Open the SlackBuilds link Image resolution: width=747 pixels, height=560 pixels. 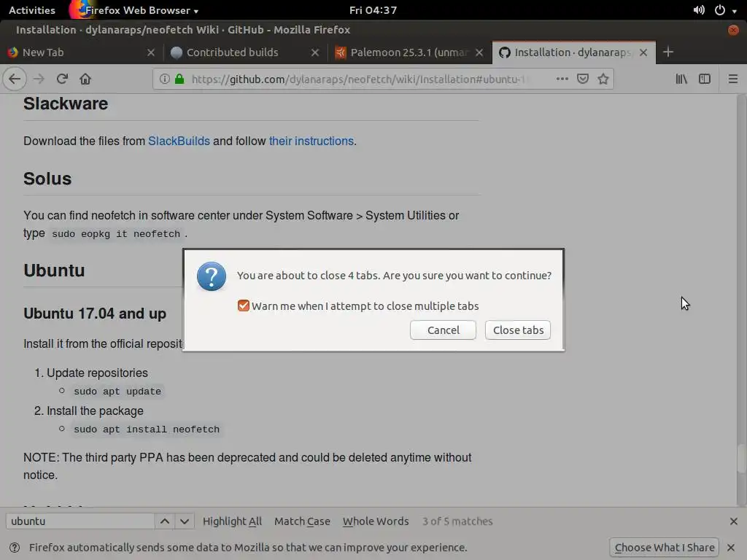(179, 141)
